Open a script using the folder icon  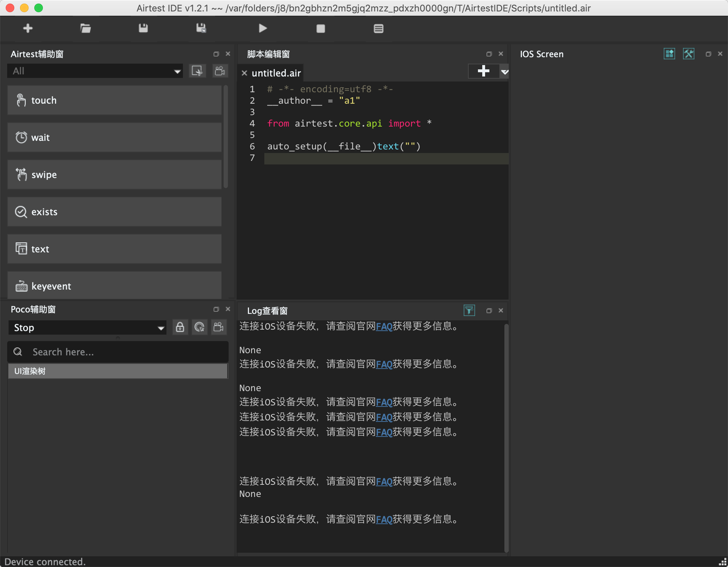pos(85,28)
